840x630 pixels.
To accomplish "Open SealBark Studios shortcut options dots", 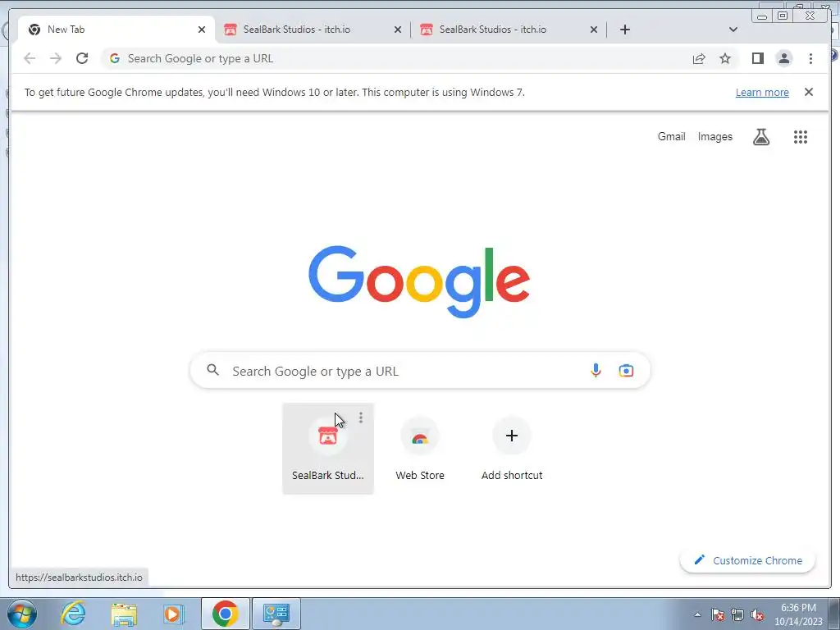I will tap(361, 418).
